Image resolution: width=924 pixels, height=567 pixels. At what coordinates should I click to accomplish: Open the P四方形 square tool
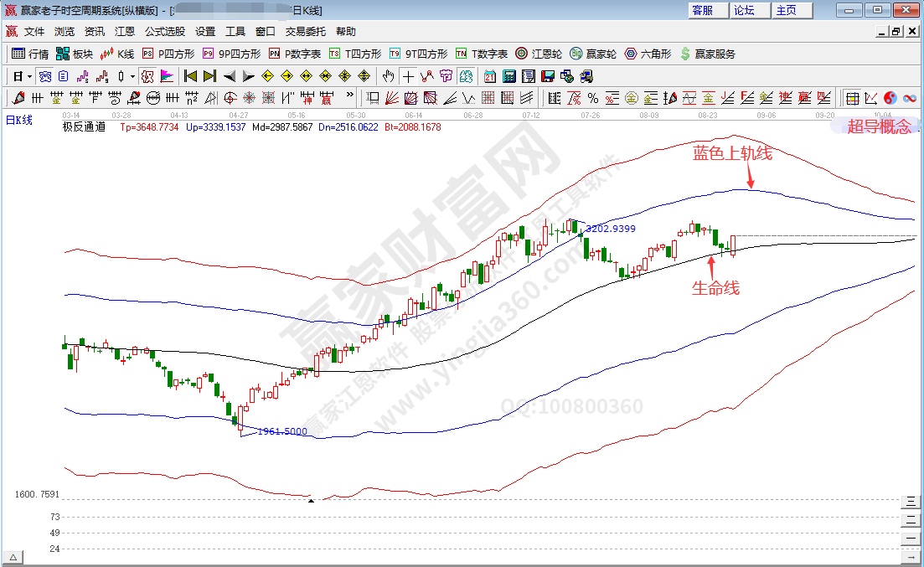coord(168,54)
